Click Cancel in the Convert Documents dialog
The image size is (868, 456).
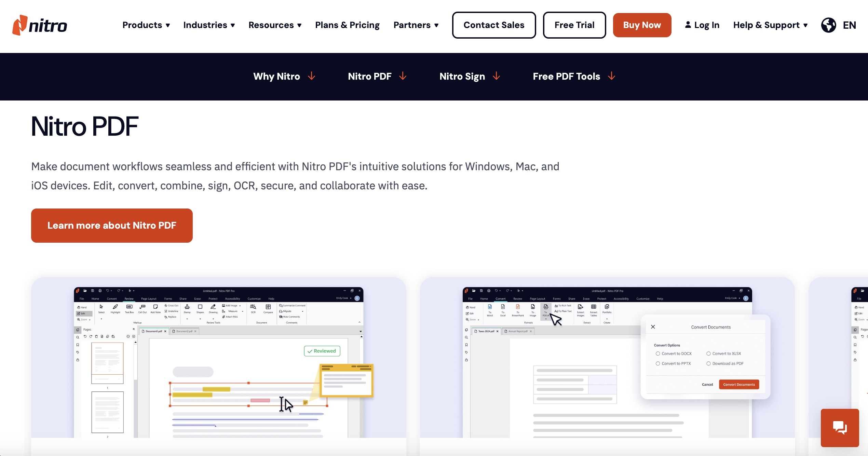click(x=707, y=385)
